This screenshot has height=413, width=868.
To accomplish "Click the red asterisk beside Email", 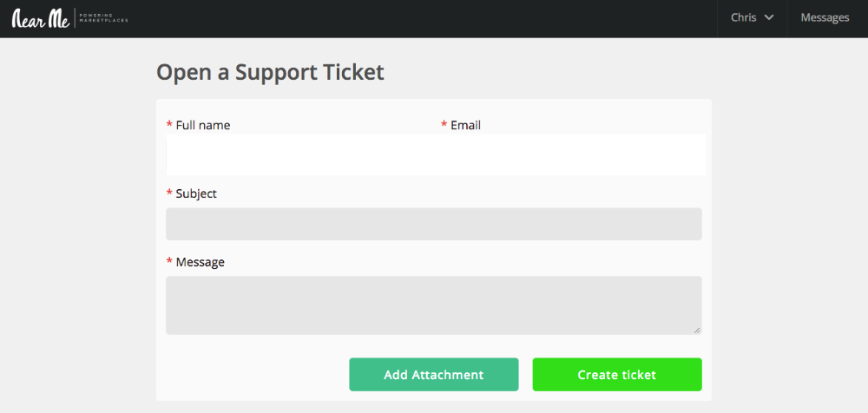I will (x=444, y=125).
